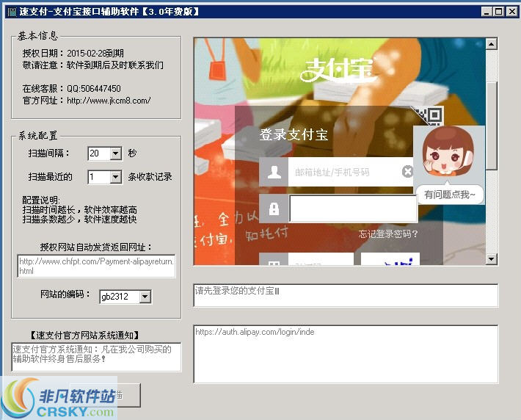The height and width of the screenshot is (420, 521).
Task: Click the 官方网址 http://www.jkcm8.com/ text
Action: click(x=87, y=100)
